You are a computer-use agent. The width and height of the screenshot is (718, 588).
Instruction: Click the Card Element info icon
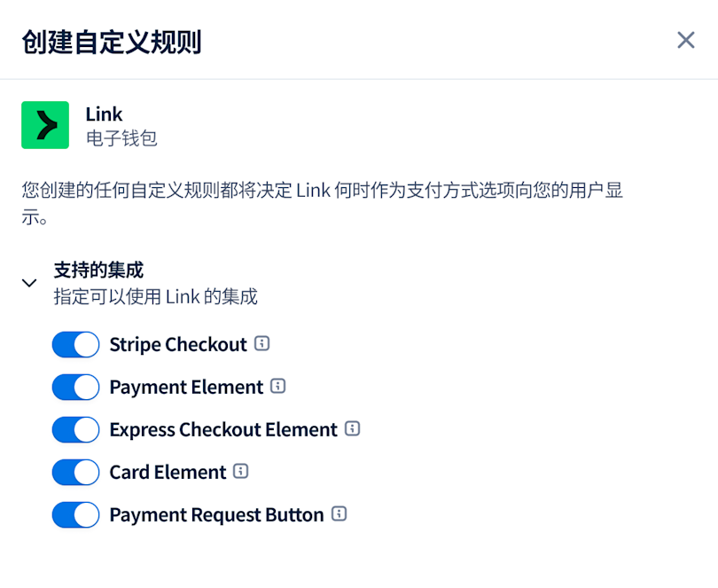[x=240, y=472]
